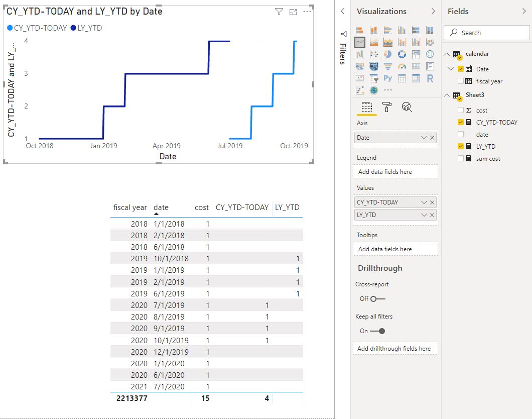Select the gauge visual

[402, 66]
